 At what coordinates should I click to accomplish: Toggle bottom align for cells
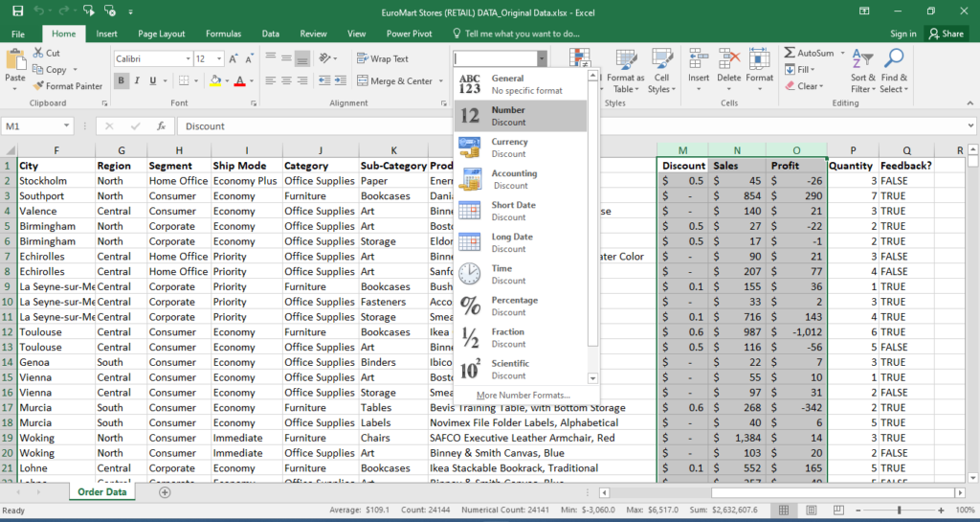(301, 58)
